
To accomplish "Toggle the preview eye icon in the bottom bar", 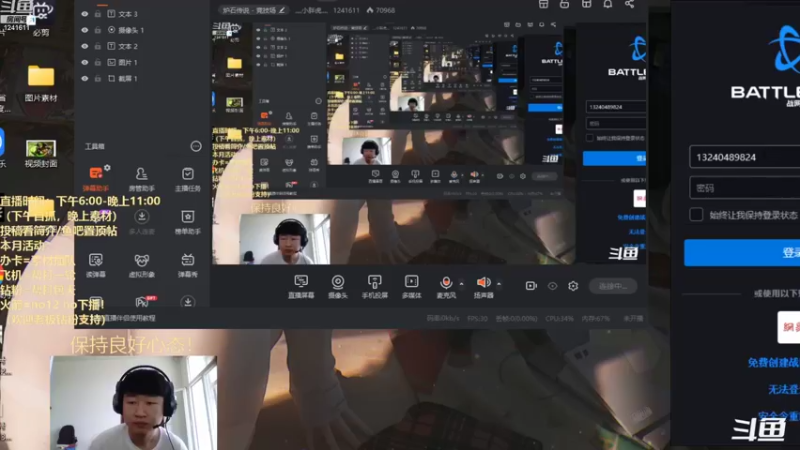I will pos(553,286).
